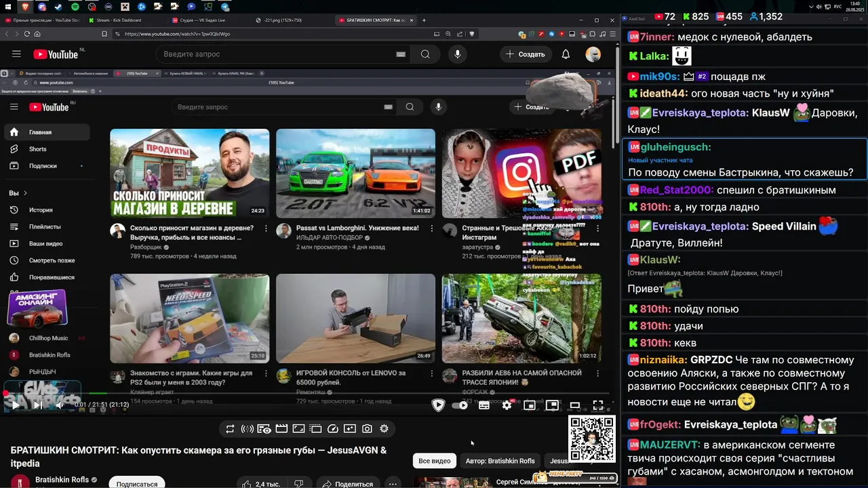Open Telegram from the taskbar
Image resolution: width=868 pixels, height=488 pixels.
[x=225, y=7]
